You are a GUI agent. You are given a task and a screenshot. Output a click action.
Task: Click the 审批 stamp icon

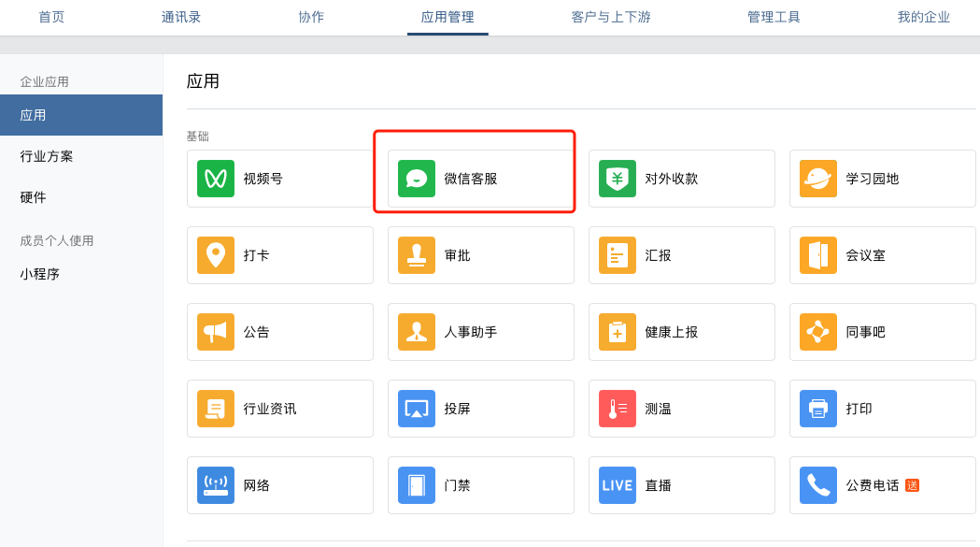[417, 254]
